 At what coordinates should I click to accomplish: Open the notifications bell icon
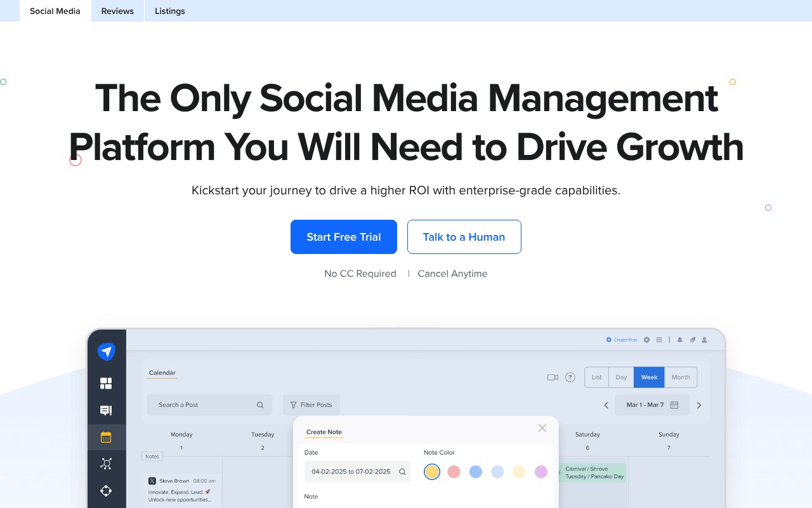pos(680,340)
